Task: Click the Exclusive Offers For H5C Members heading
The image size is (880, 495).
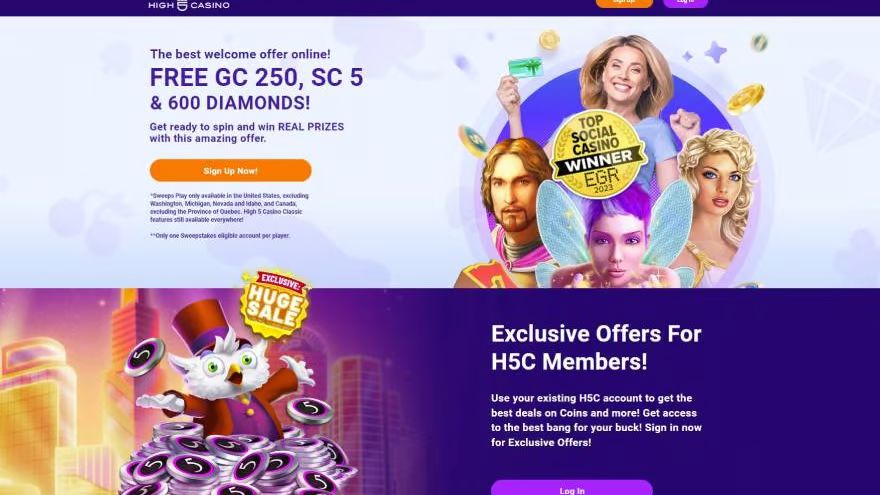Action: (596, 347)
